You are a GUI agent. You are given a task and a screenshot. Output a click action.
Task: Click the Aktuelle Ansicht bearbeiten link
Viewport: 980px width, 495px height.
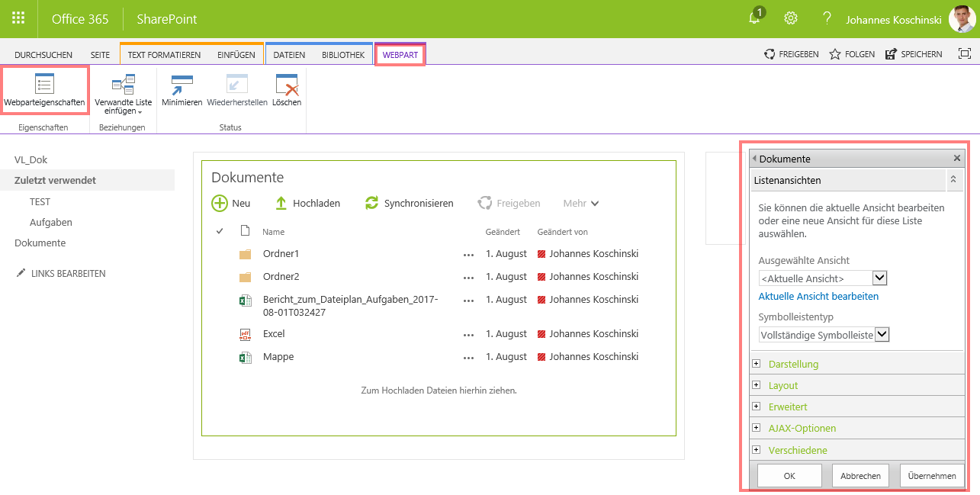click(x=818, y=297)
